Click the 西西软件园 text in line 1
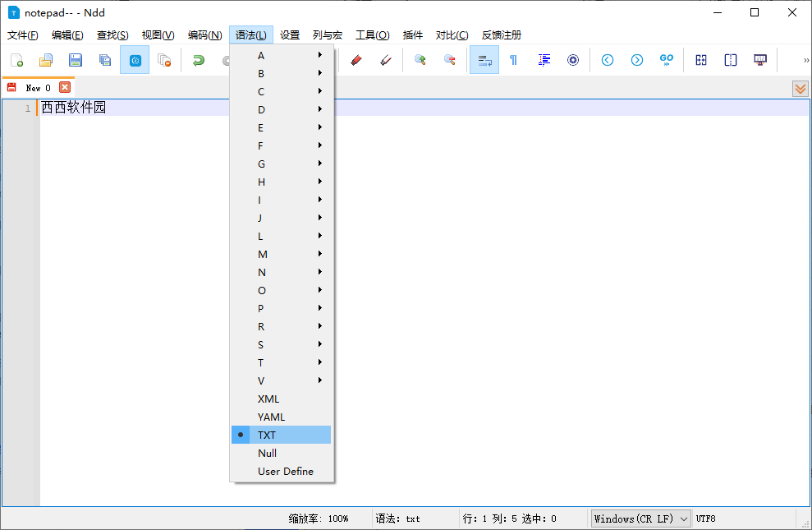Screen dimensions: 812x530 pyautogui.click(x=74, y=108)
